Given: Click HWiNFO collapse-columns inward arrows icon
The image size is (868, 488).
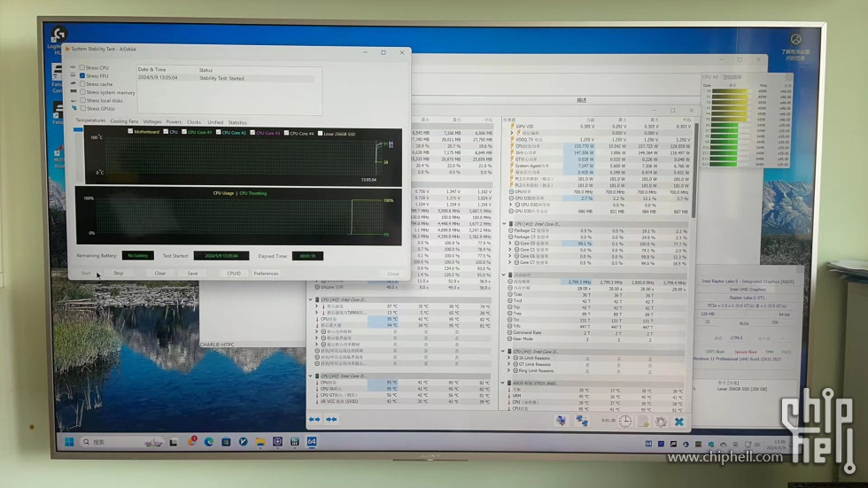Looking at the screenshot, I should (331, 420).
